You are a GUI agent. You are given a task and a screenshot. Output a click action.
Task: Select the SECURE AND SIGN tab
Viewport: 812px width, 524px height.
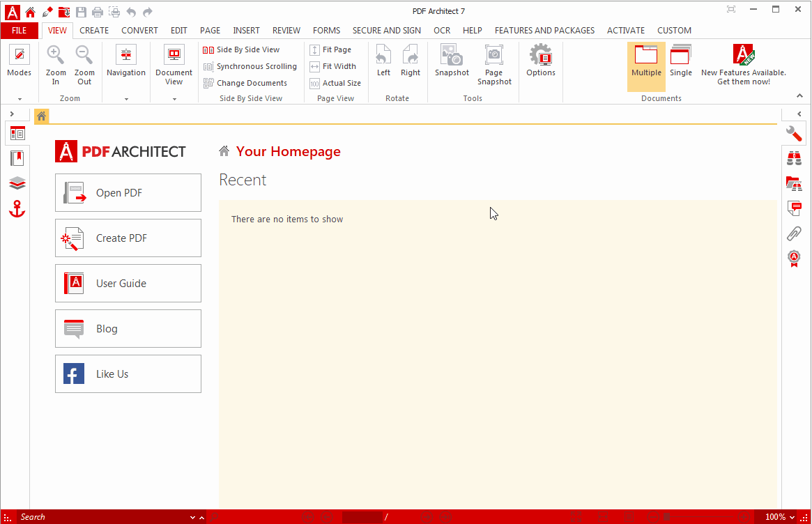386,31
